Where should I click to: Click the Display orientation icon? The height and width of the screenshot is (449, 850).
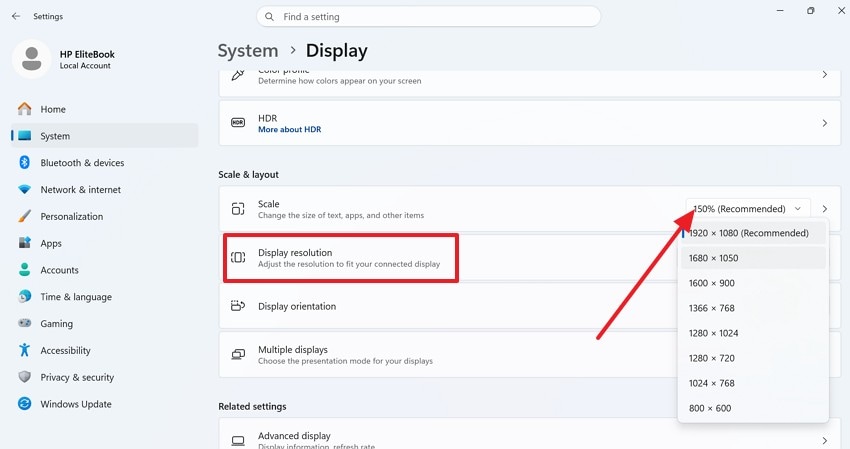pos(238,306)
